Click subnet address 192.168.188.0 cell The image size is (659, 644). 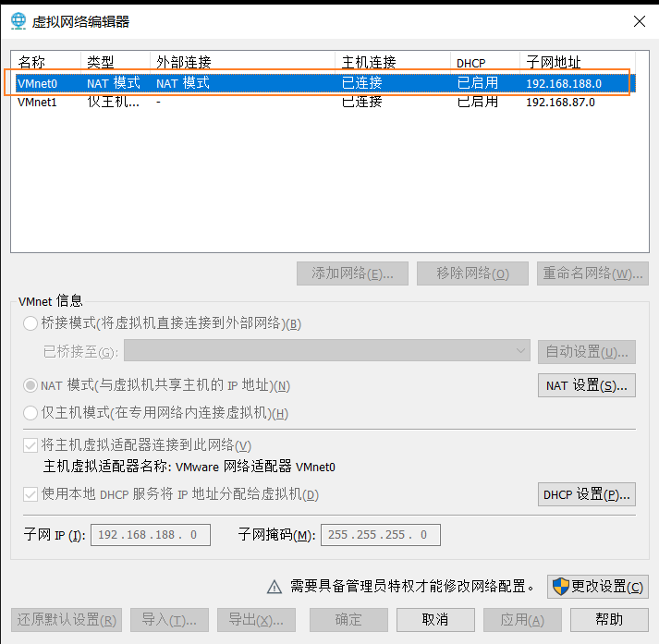pos(564,83)
